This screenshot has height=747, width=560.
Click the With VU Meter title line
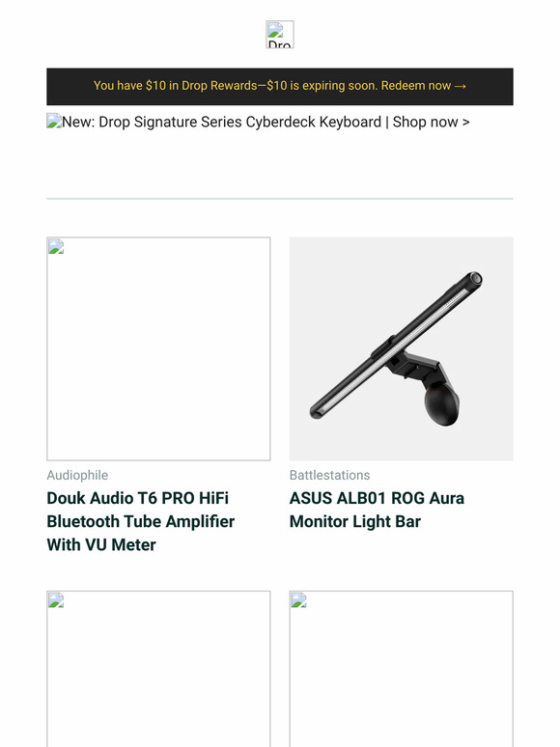(x=101, y=544)
